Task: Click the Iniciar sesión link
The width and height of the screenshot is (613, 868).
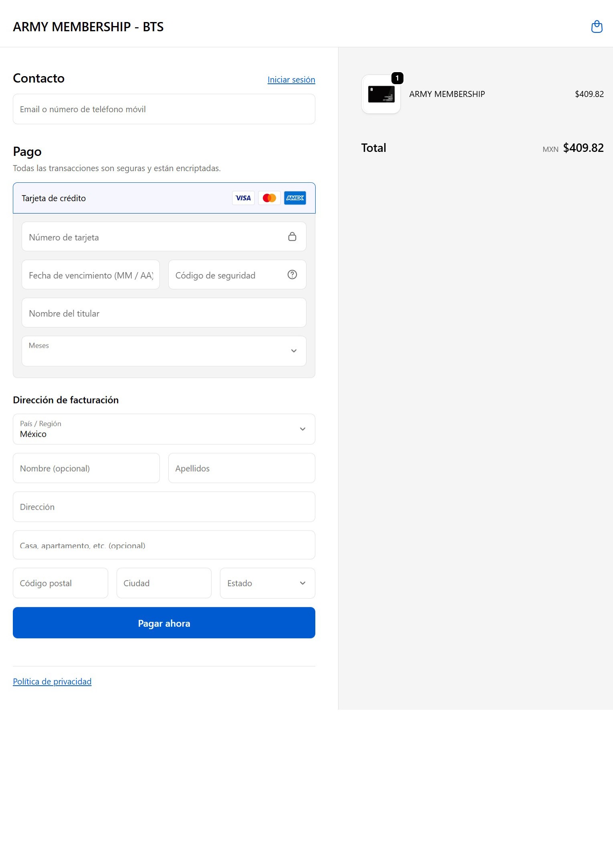Action: (x=291, y=80)
